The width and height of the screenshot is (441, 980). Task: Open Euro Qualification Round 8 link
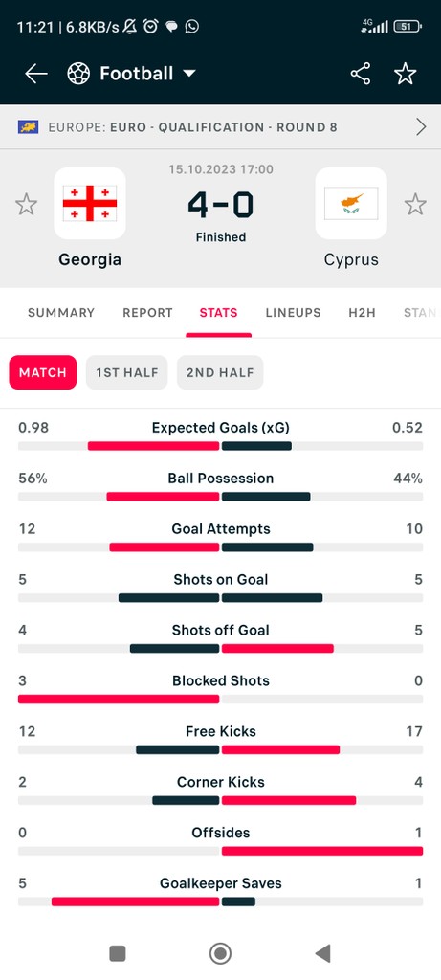[193, 127]
